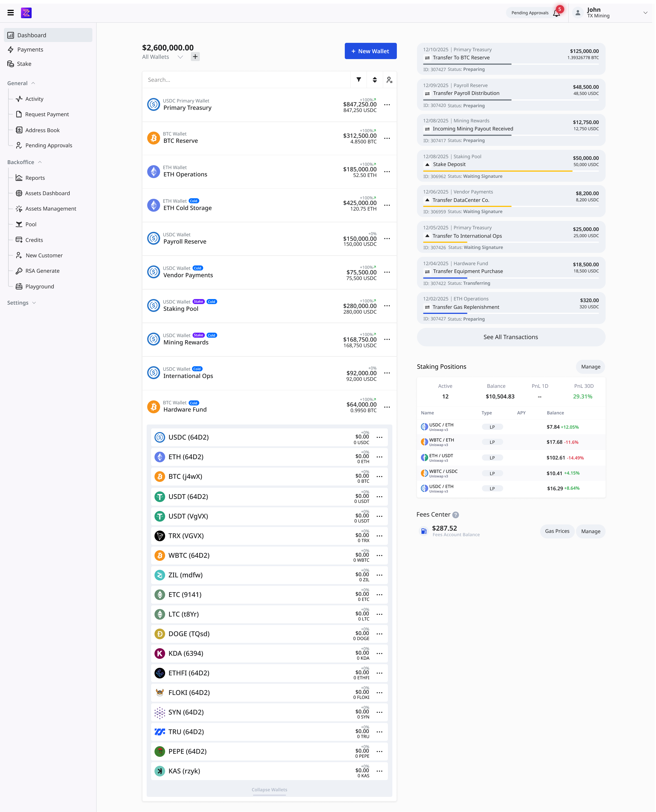Click the hamburger menu icon
The image size is (656, 812).
[x=11, y=13]
